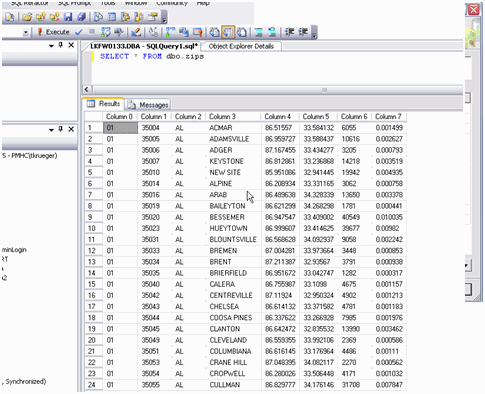Image resolution: width=485 pixels, height=394 pixels.
Task: Select the cell containing 31708
Action: tap(355, 385)
